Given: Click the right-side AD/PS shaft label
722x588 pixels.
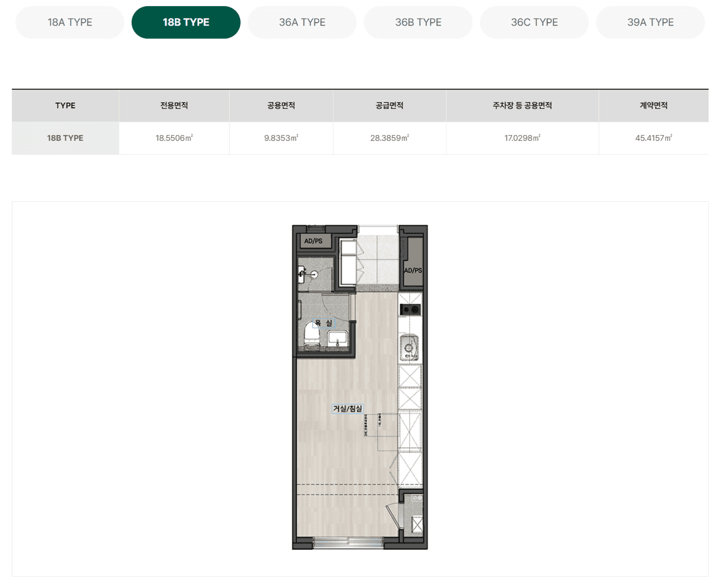Looking at the screenshot, I should tap(413, 271).
